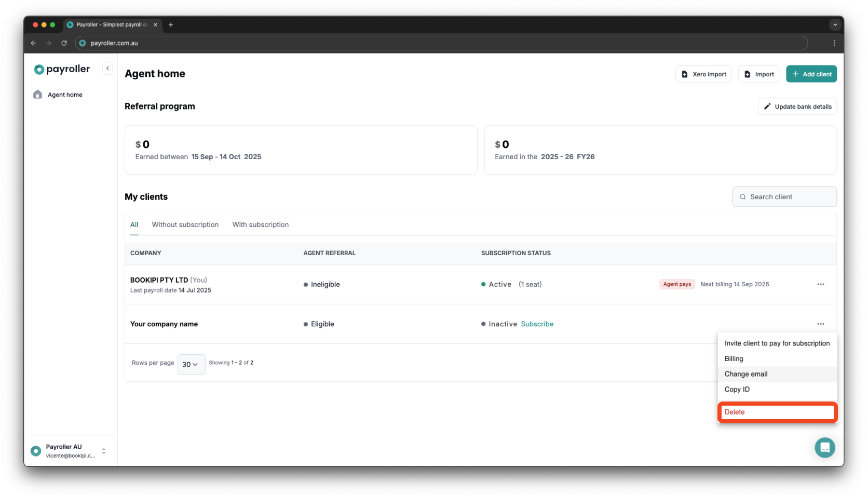Open the three-dot menu for Your company name
This screenshot has width=868, height=498.
click(x=821, y=324)
